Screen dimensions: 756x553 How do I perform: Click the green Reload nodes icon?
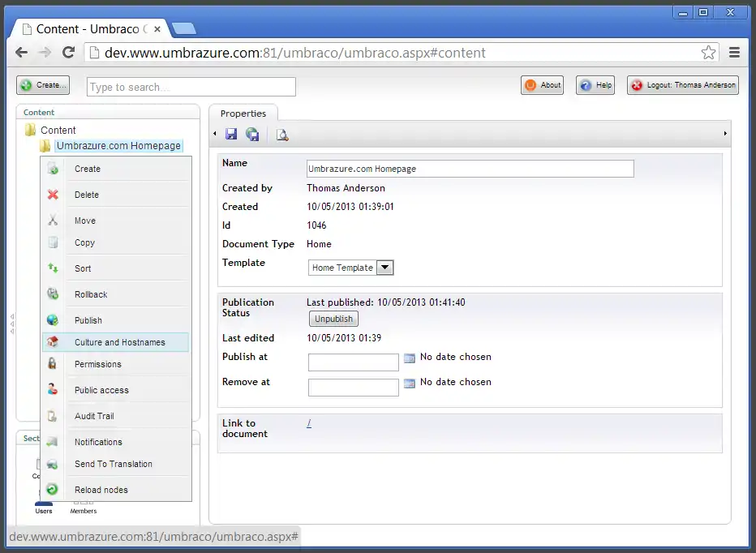pyautogui.click(x=53, y=490)
